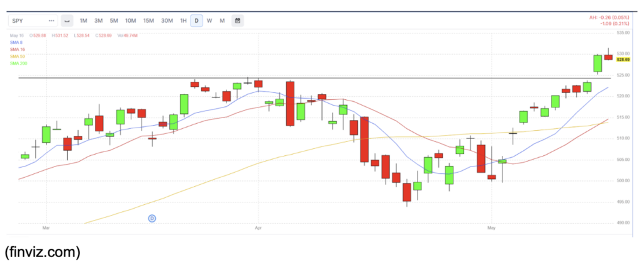The height and width of the screenshot is (269, 644).
Task: Click the circled D dividend marker
Action: coord(152,219)
